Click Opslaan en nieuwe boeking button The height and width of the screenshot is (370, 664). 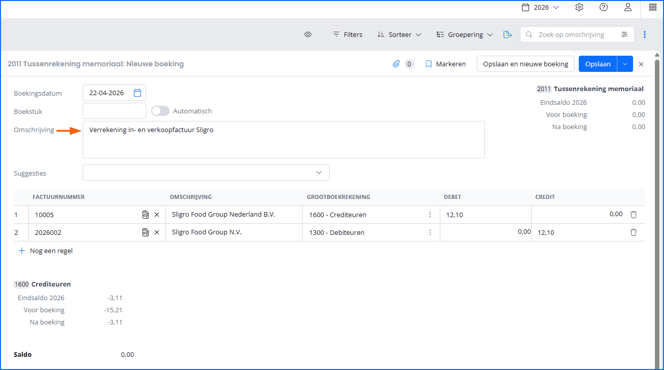click(x=526, y=64)
